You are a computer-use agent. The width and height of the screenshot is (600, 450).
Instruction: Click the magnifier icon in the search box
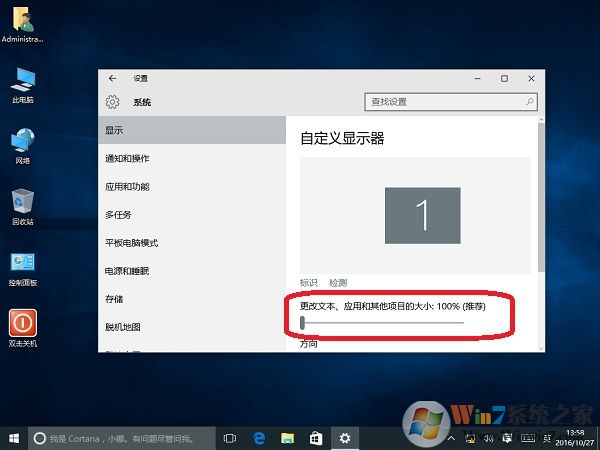tap(530, 102)
